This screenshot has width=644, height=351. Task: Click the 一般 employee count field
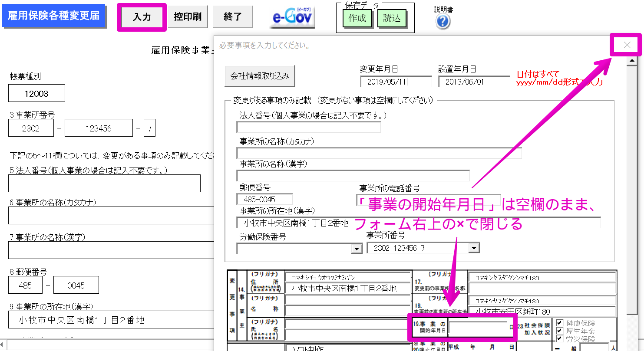click(594, 347)
